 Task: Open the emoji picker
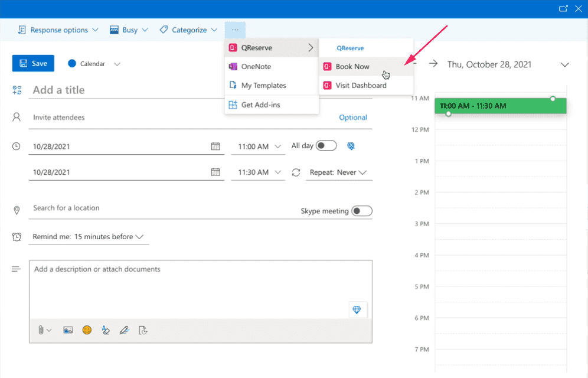pos(87,330)
